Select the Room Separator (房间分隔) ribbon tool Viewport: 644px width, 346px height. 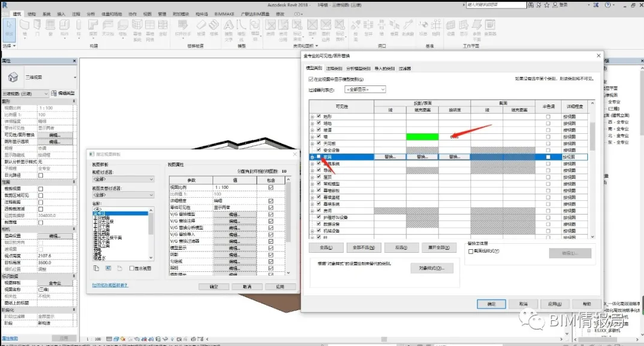pos(284,30)
